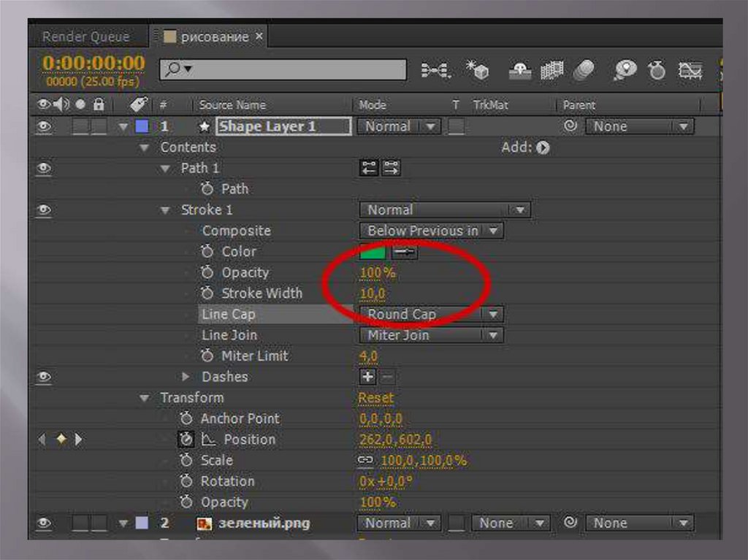Image resolution: width=748 pixels, height=560 pixels.
Task: Open the Line Join Miter Join dropdown
Action: coord(431,335)
